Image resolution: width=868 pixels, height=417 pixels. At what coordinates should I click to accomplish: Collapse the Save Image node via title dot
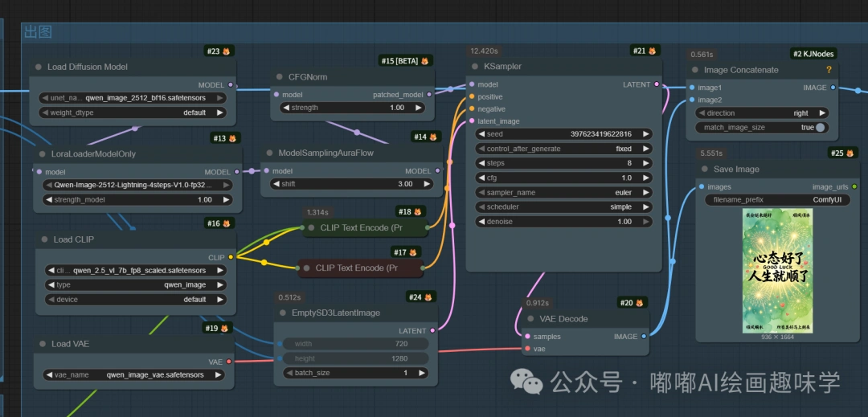[x=704, y=170]
